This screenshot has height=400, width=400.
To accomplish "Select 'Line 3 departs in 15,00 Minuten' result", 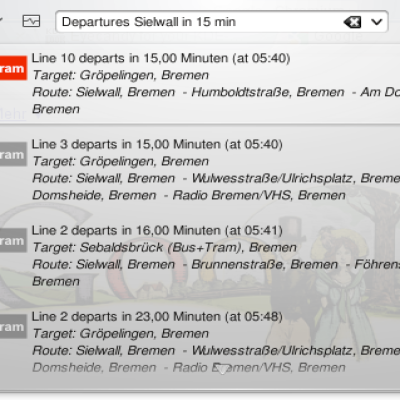I will pyautogui.click(x=200, y=170).
